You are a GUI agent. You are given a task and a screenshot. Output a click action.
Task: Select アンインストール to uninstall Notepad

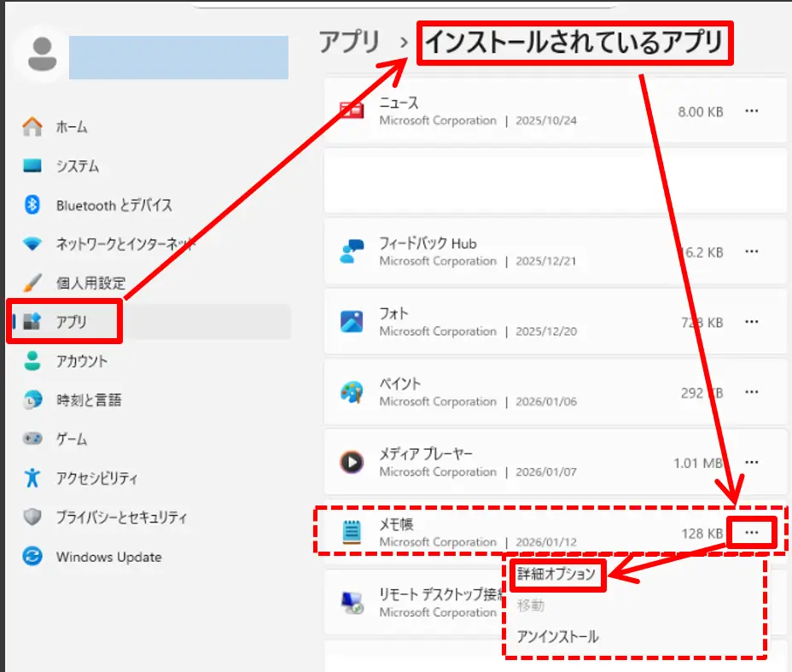point(559,635)
